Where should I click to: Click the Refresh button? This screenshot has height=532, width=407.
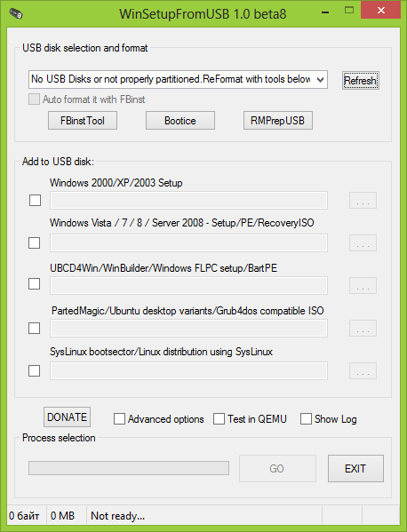[361, 81]
